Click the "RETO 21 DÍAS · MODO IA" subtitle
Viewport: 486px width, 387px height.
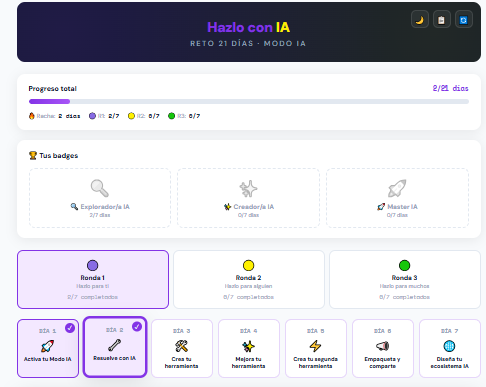(248, 43)
